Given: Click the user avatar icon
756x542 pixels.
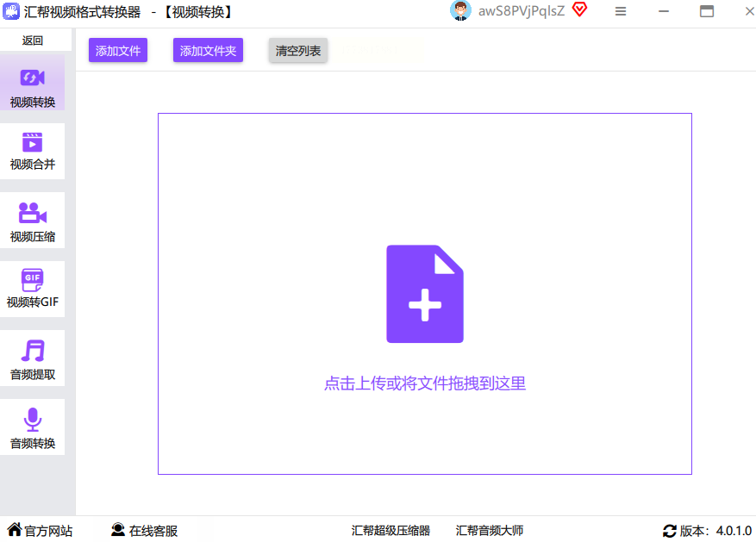Looking at the screenshot, I should [460, 10].
